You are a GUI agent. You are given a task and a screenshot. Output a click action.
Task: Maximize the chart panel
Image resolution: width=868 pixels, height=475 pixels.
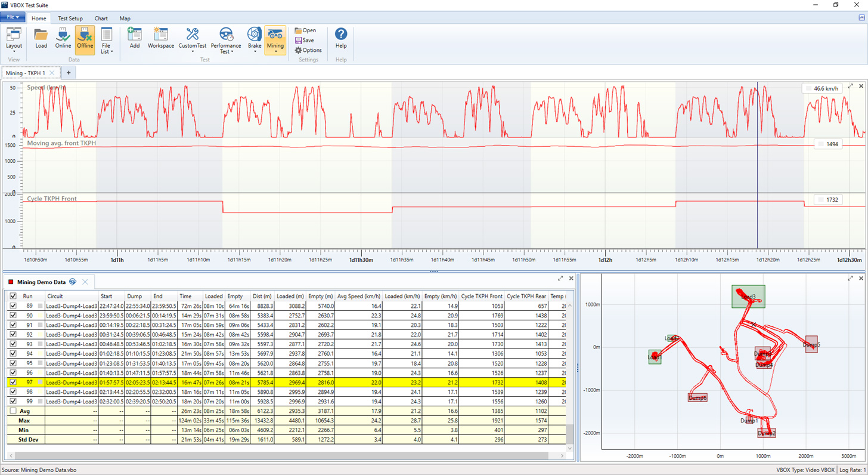coord(851,87)
